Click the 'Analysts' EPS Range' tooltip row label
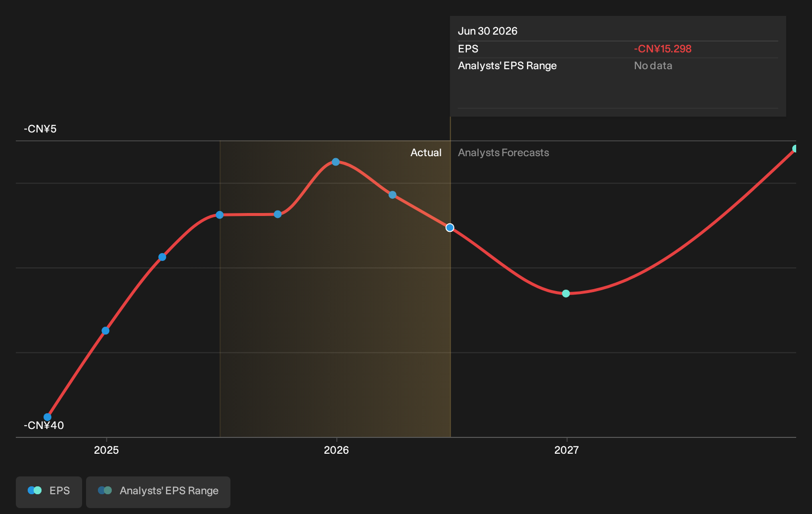Image resolution: width=812 pixels, height=514 pixels. click(x=507, y=66)
